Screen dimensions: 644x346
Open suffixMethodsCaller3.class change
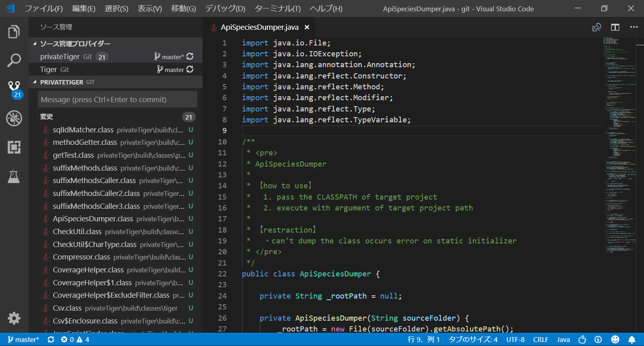116,206
